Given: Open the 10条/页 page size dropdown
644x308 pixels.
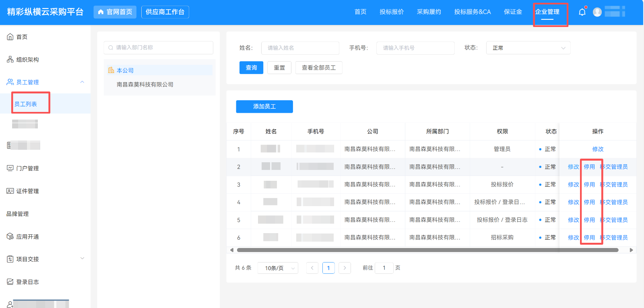Looking at the screenshot, I should coord(280,268).
